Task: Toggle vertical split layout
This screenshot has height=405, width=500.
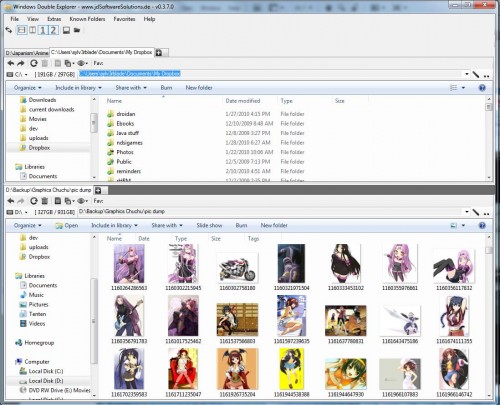Action: (x=33, y=30)
